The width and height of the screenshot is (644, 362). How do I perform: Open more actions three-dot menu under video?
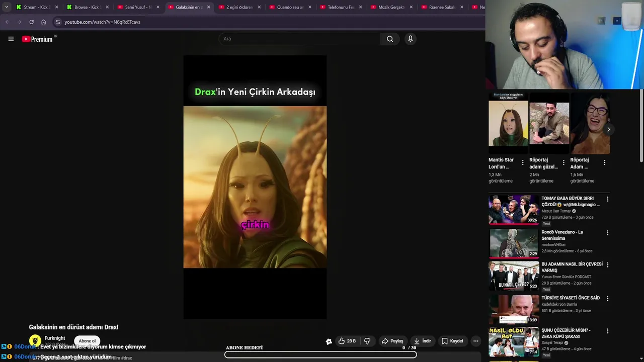tap(475, 341)
